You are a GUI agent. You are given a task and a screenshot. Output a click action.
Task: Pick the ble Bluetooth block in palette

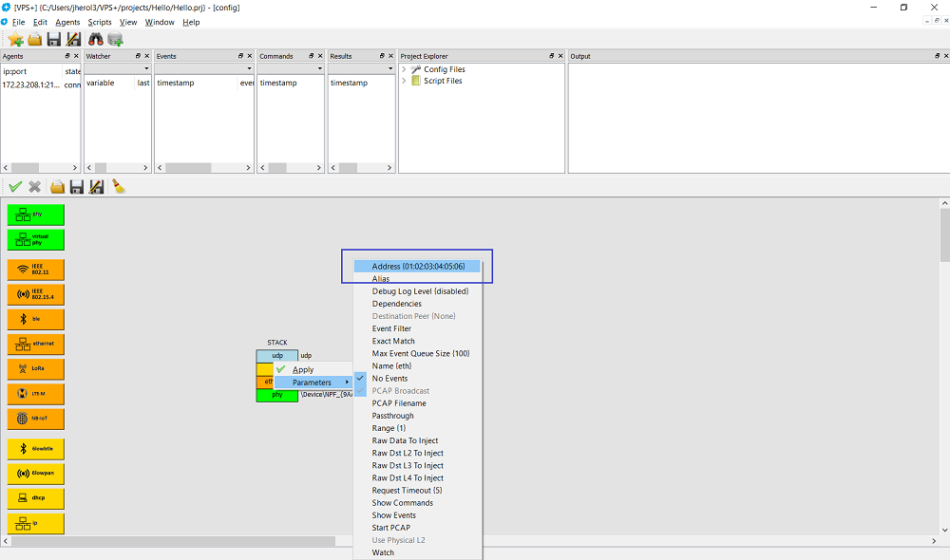click(36, 318)
